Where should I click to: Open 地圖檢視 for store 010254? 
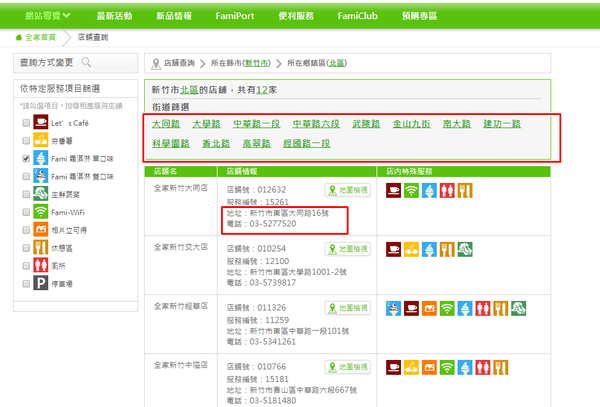(x=348, y=249)
